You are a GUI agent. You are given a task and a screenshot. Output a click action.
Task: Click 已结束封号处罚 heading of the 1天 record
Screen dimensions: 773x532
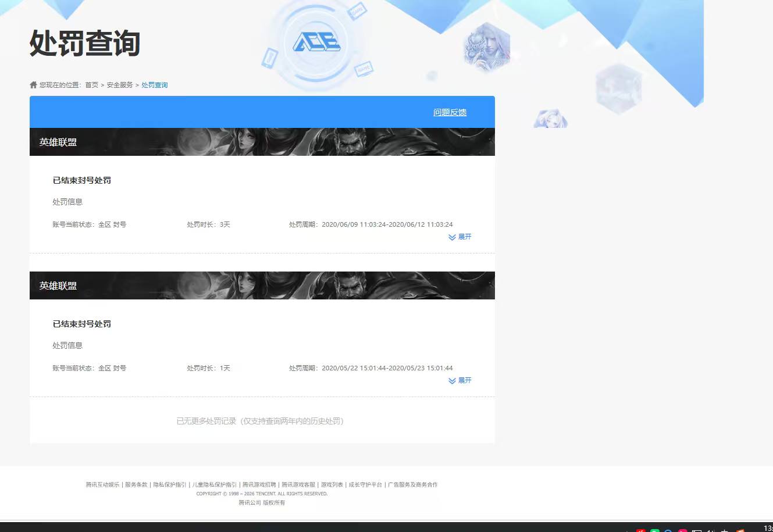pyautogui.click(x=82, y=324)
